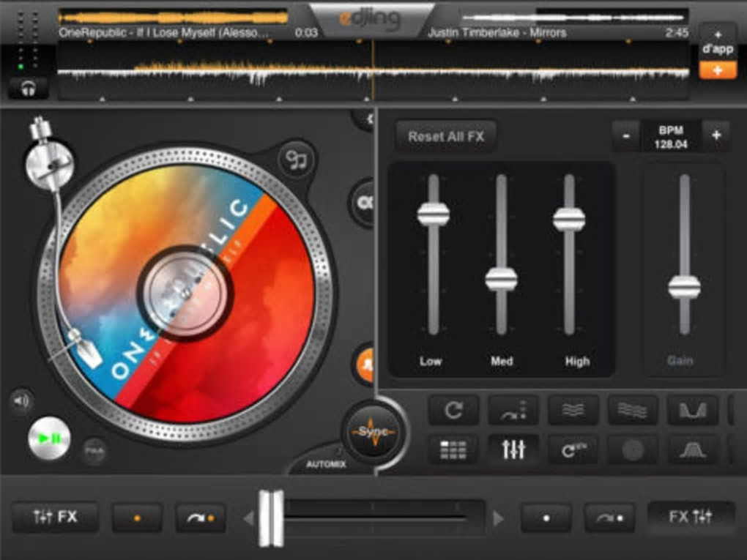Toggle the play/pause button on the deck
747x560 pixels.
tap(49, 438)
